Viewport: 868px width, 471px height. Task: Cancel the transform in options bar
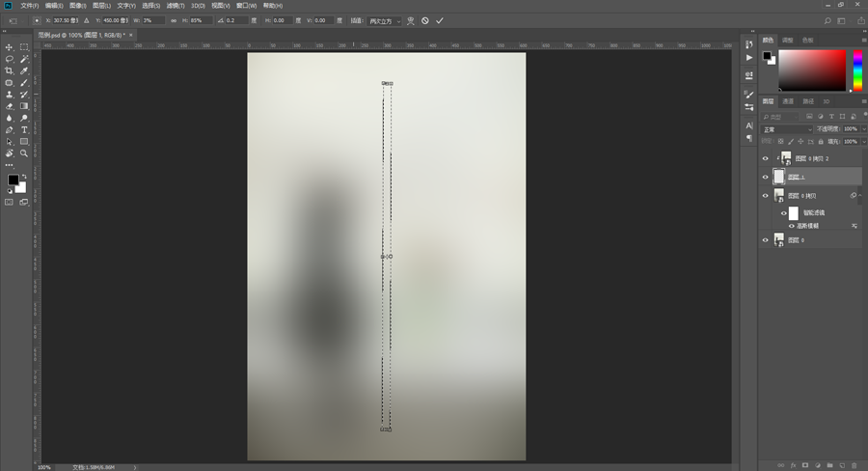tap(424, 20)
